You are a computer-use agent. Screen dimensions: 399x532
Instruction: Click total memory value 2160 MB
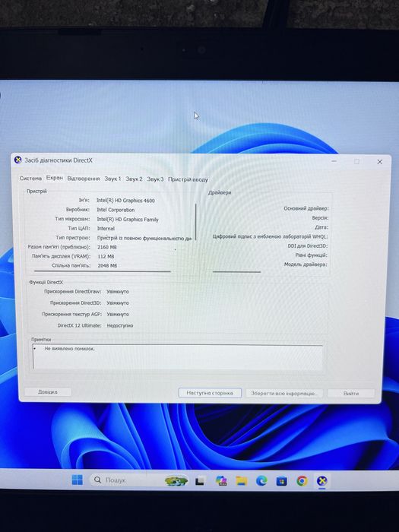(x=107, y=247)
